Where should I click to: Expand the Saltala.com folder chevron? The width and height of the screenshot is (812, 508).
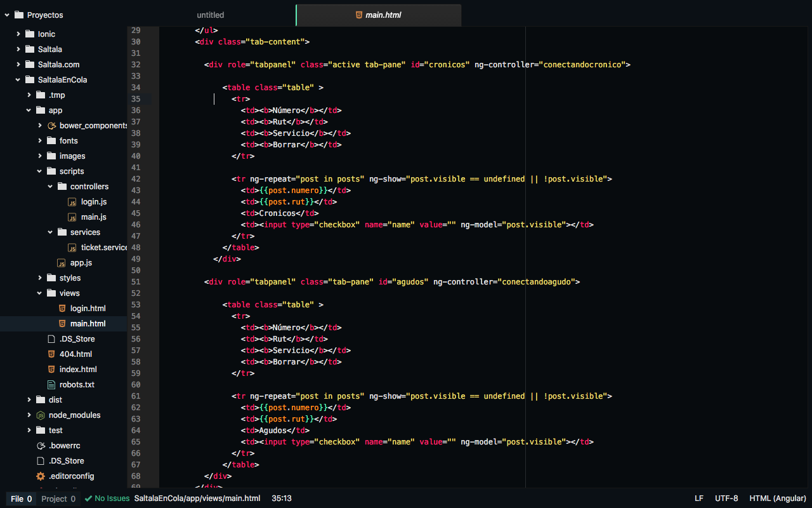pyautogui.click(x=18, y=64)
